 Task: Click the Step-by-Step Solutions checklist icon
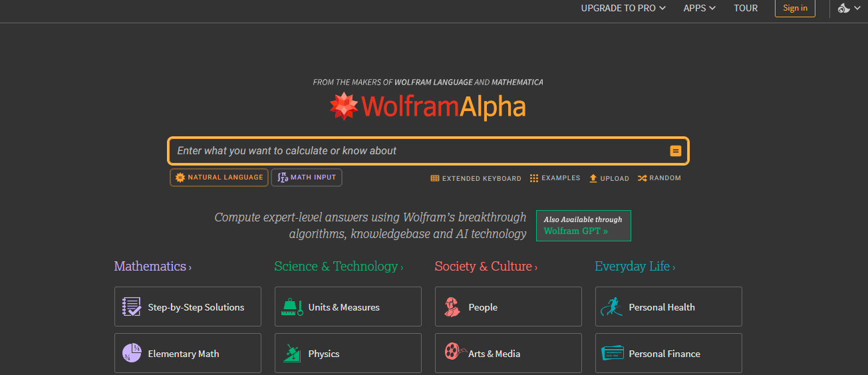coord(132,307)
